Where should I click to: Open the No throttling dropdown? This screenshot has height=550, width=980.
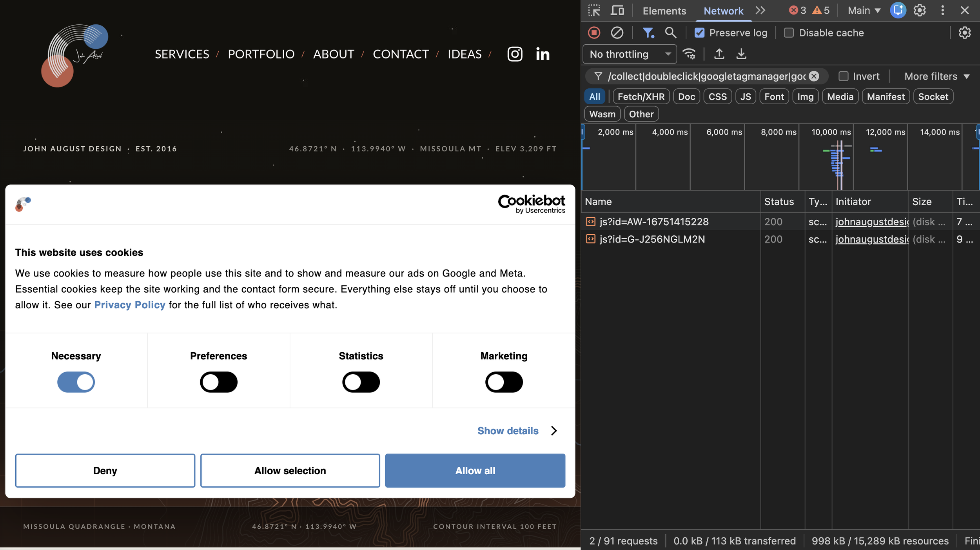(630, 54)
